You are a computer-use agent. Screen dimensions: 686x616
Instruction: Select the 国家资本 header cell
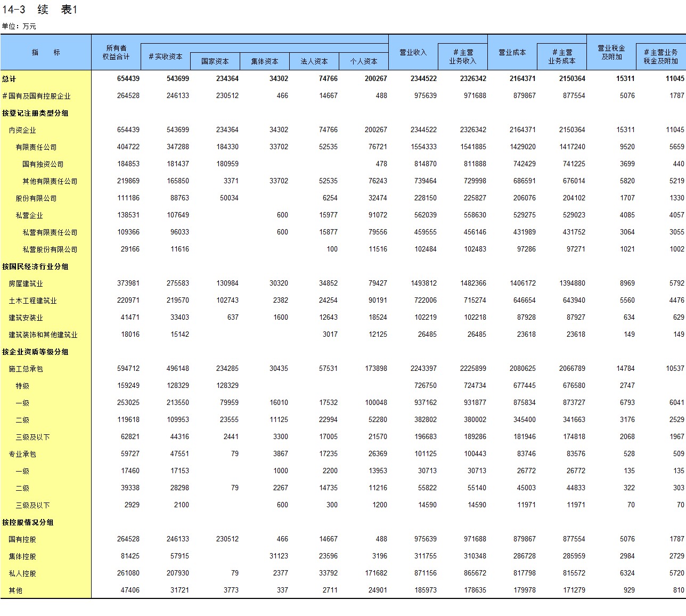(x=215, y=61)
